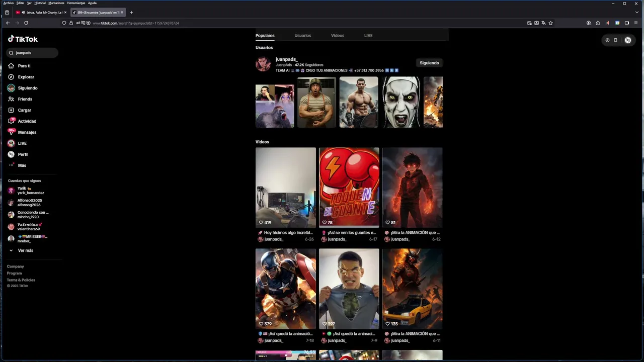The image size is (644, 362).
Task: Switch to the LIVE search tab
Action: pos(368,36)
